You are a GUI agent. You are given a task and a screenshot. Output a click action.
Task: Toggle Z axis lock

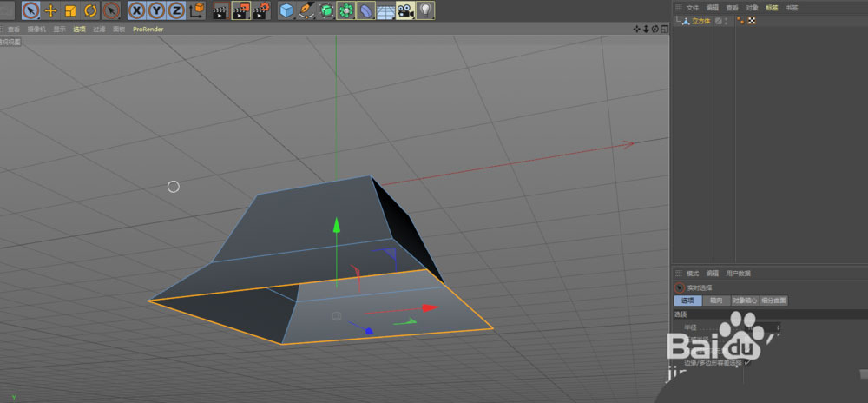pos(176,10)
